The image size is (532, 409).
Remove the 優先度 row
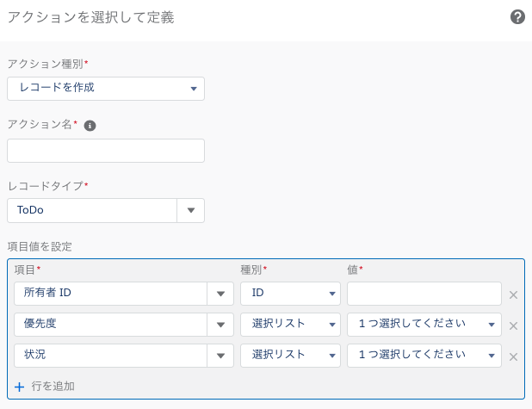513,325
